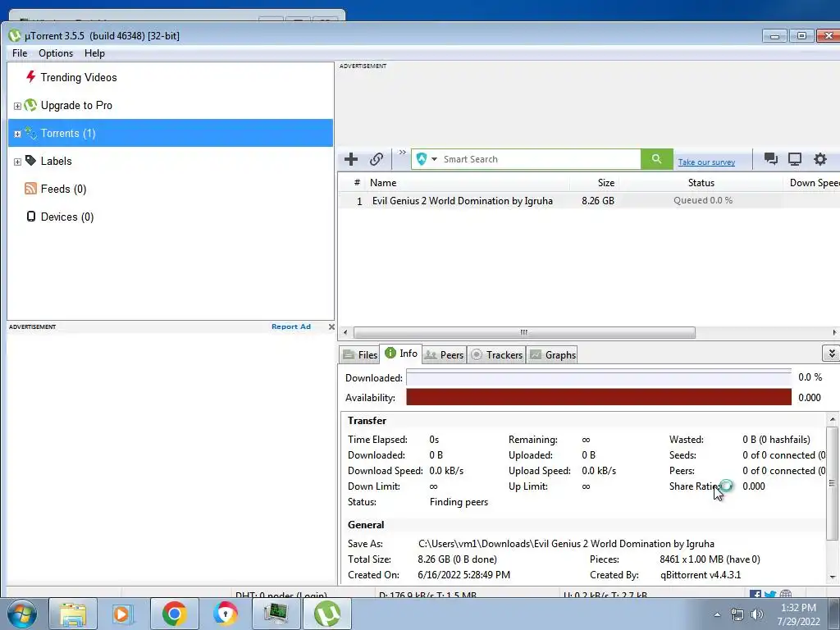Click the Report Ad link
The height and width of the screenshot is (630, 840).
point(291,326)
